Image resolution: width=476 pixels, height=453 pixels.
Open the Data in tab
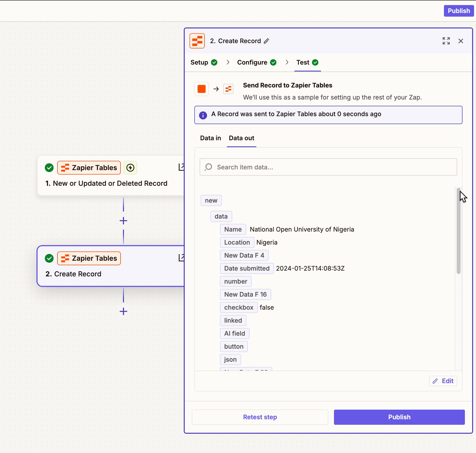coord(210,138)
